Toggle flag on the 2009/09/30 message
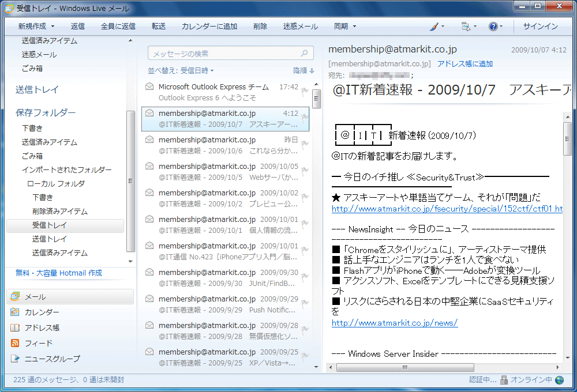 [x=305, y=277]
